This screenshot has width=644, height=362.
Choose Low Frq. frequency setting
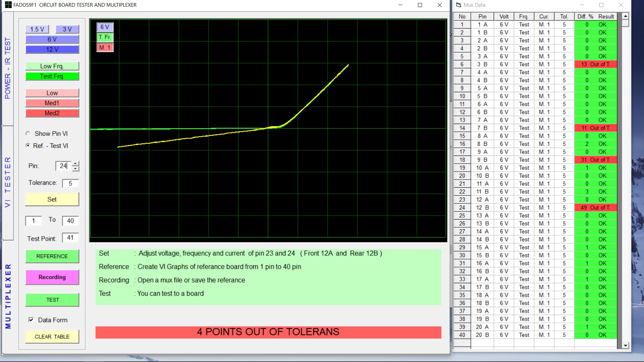52,66
